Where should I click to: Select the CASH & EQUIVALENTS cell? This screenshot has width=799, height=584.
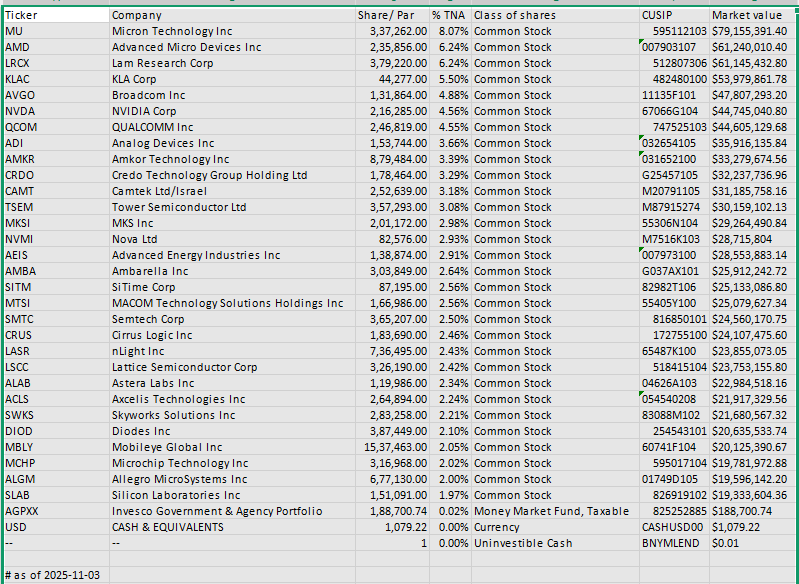click(x=230, y=527)
